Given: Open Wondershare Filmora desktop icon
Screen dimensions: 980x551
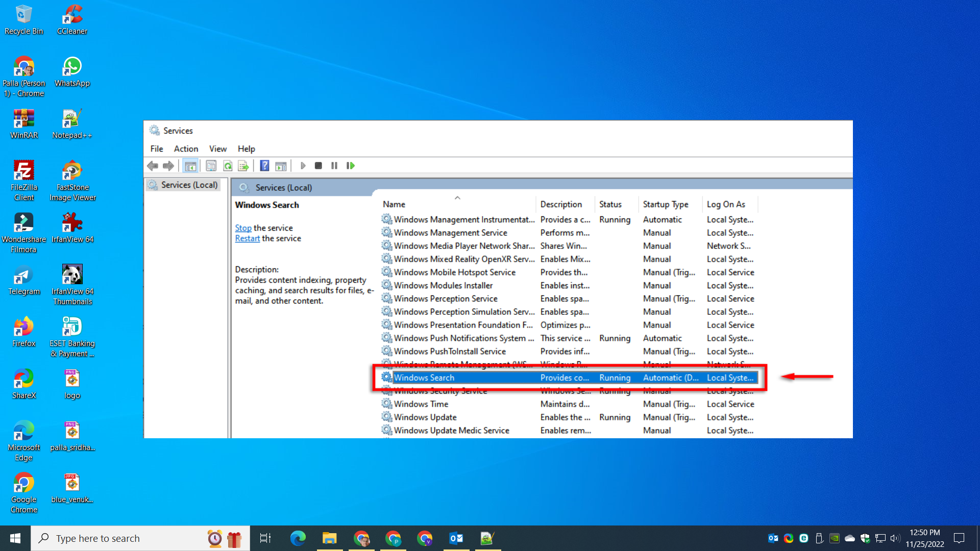Looking at the screenshot, I should (x=23, y=233).
